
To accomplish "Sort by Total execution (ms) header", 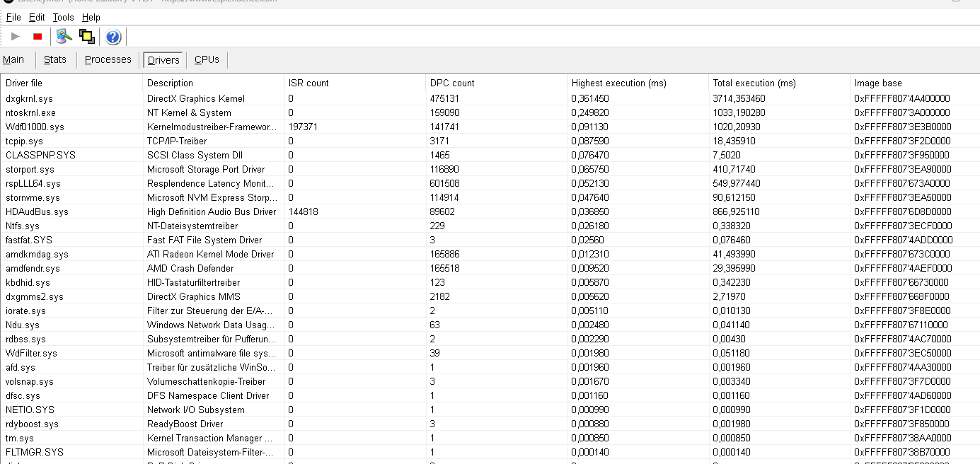I will point(779,83).
